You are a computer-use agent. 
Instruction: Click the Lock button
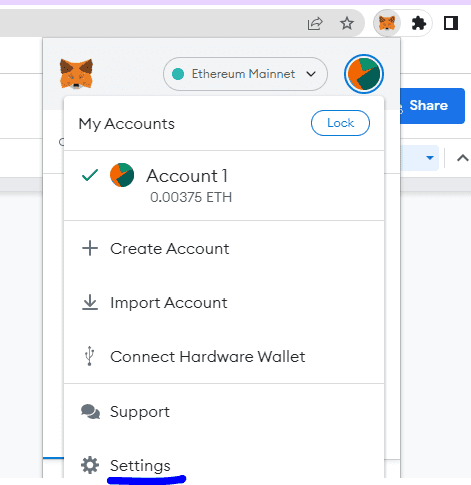(x=340, y=123)
